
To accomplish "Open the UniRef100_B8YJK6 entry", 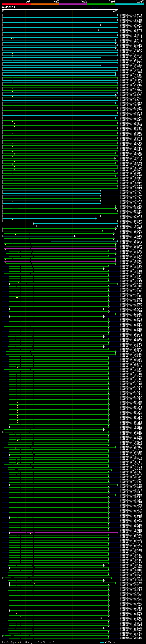I will pos(131,47).
